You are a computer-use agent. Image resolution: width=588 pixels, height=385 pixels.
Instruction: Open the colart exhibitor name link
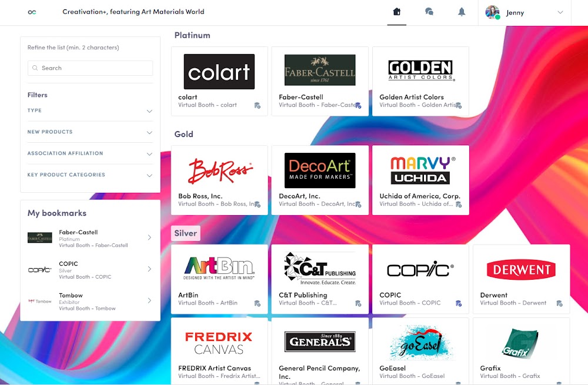point(188,97)
